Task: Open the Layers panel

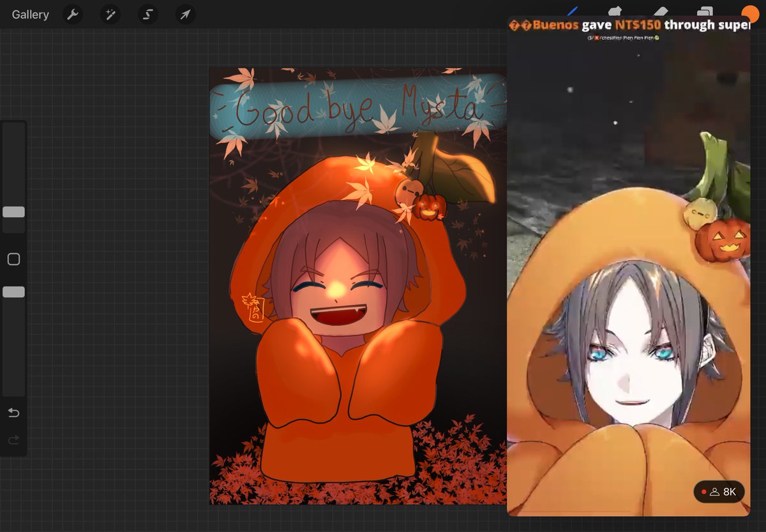Action: [705, 11]
